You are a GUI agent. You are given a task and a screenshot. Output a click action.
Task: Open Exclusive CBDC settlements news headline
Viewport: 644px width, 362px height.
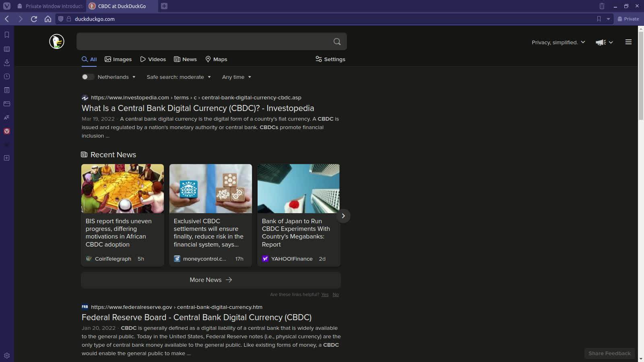point(208,233)
